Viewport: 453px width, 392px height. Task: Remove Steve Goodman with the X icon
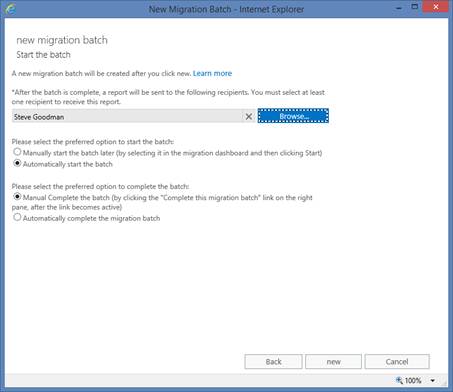(249, 117)
